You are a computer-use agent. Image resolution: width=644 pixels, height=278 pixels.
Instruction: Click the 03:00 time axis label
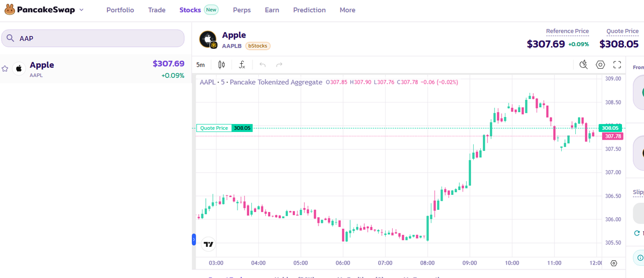tap(216, 263)
